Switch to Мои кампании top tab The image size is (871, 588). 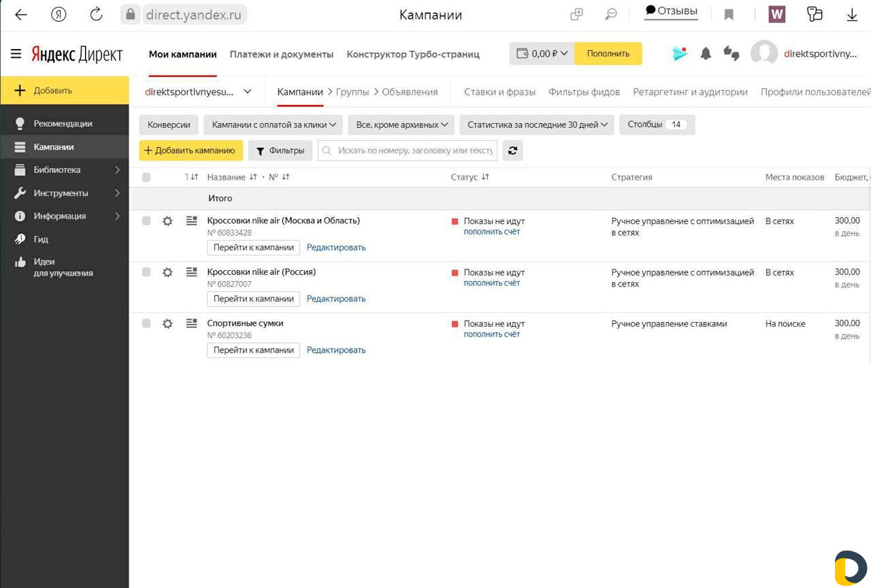(x=182, y=54)
